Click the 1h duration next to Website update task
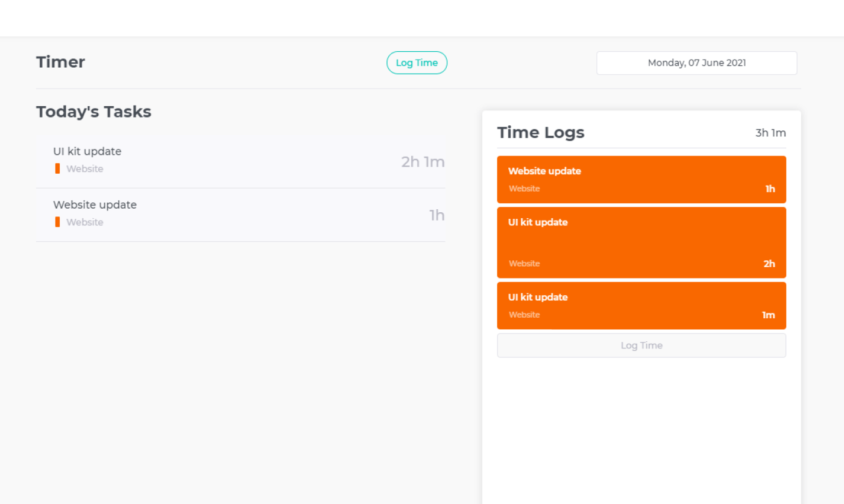844x504 pixels. coord(437,215)
